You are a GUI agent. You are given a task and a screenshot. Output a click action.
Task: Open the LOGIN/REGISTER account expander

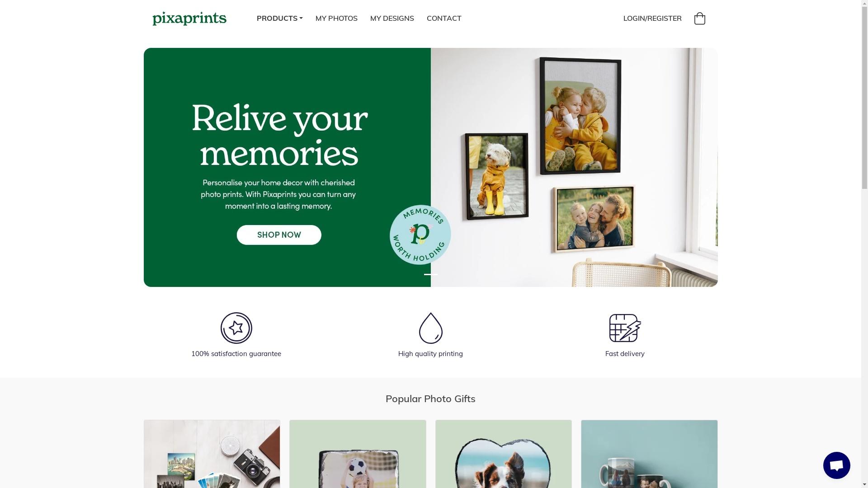pos(653,18)
